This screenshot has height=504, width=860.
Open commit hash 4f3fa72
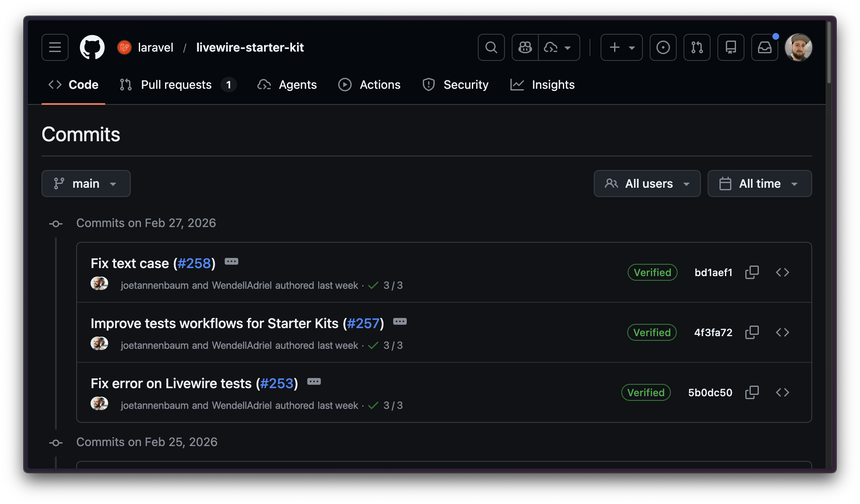click(713, 332)
